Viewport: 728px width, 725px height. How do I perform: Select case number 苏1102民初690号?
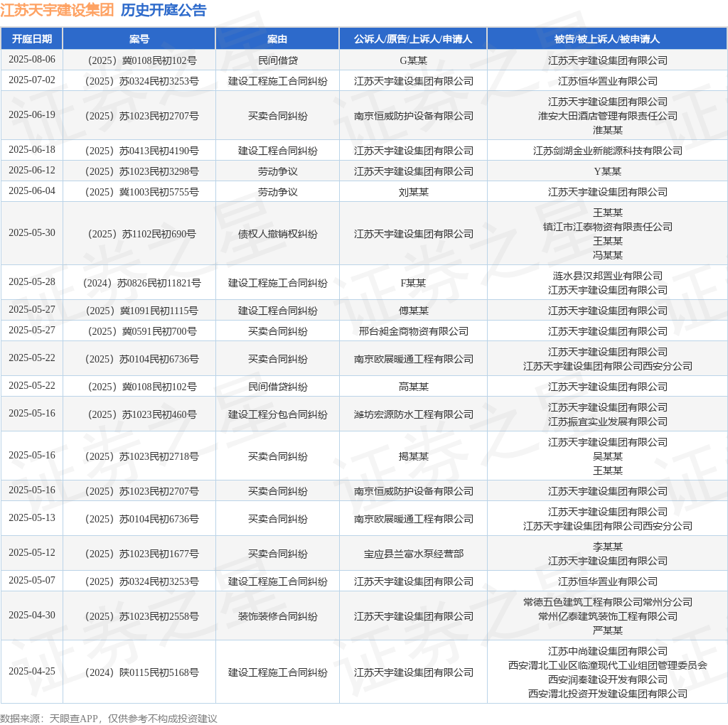point(142,234)
